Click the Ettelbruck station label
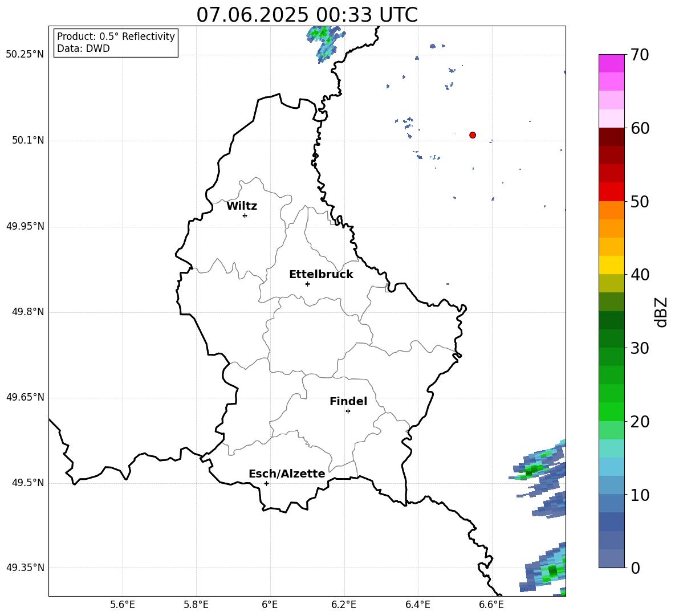This screenshot has width=675, height=616. pos(321,275)
